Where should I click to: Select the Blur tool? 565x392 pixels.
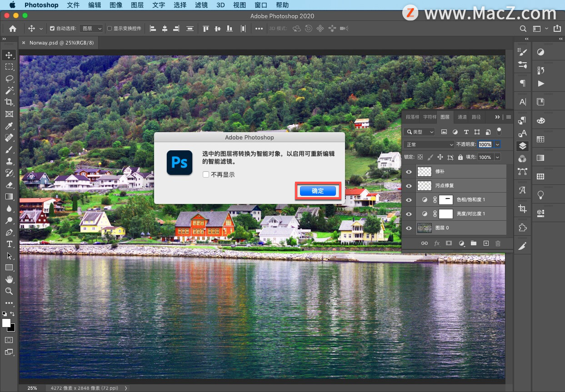[9, 208]
